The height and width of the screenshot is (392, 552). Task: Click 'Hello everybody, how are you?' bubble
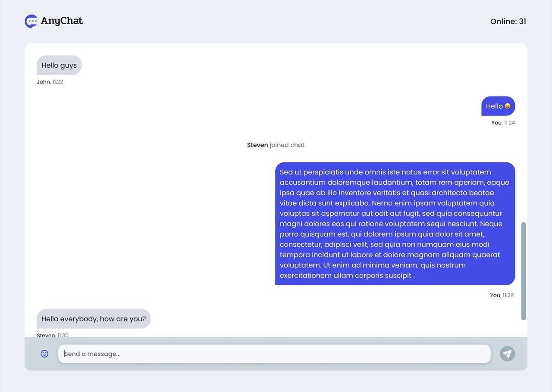tap(94, 319)
